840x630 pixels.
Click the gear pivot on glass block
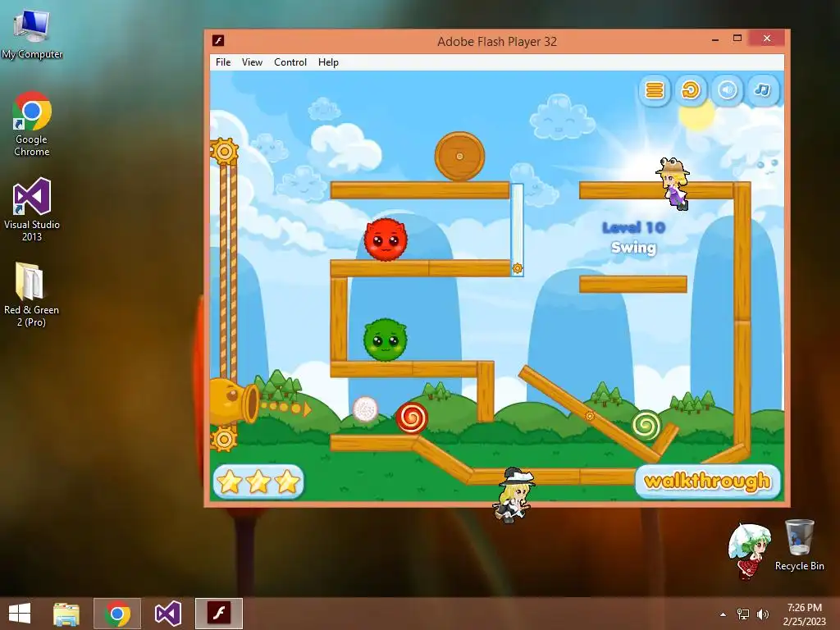[518, 268]
